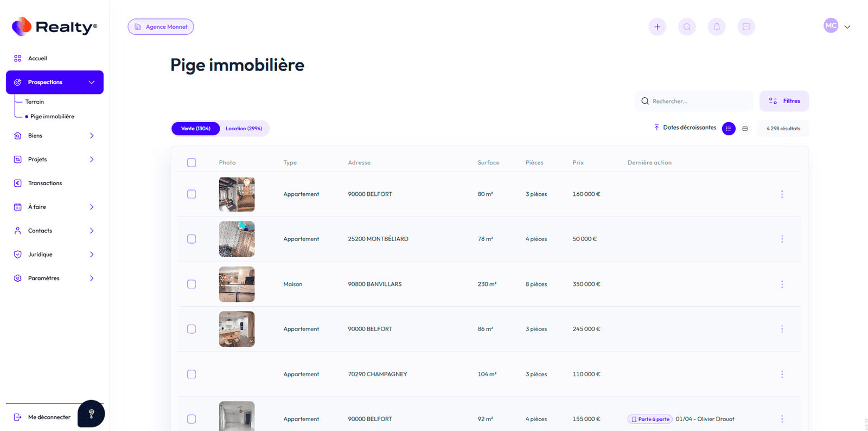
Task: Click the Rechercher search field
Action: coord(697,101)
